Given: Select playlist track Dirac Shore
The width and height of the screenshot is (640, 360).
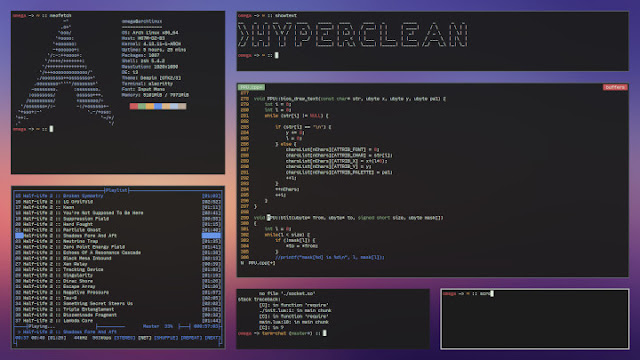Looking at the screenshot, I should (x=118, y=281).
